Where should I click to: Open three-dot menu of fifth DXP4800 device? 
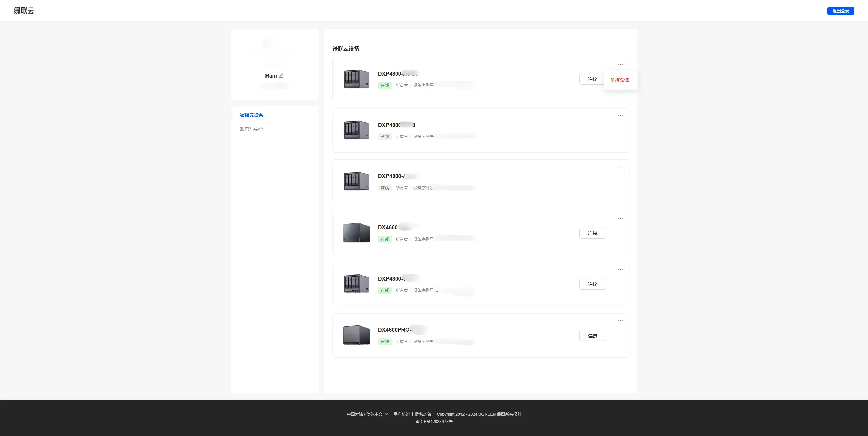pyautogui.click(x=620, y=269)
